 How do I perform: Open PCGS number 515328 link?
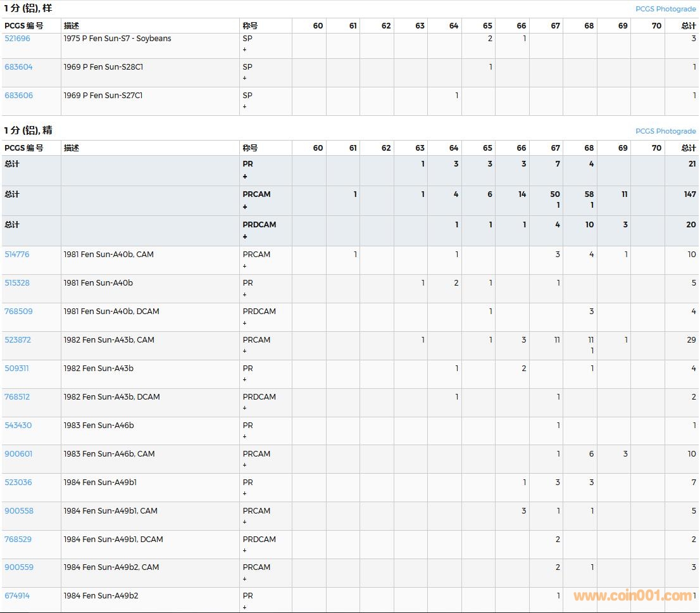pos(17,283)
